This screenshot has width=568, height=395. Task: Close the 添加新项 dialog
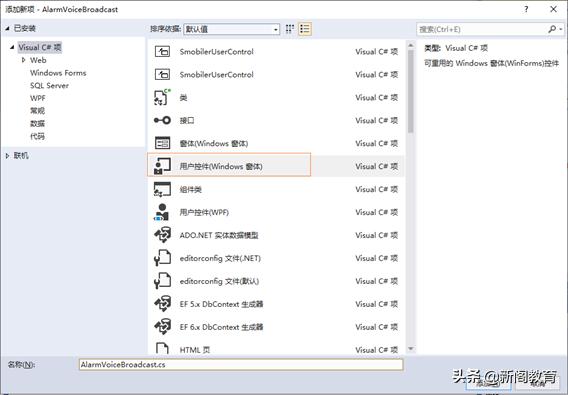coord(554,9)
